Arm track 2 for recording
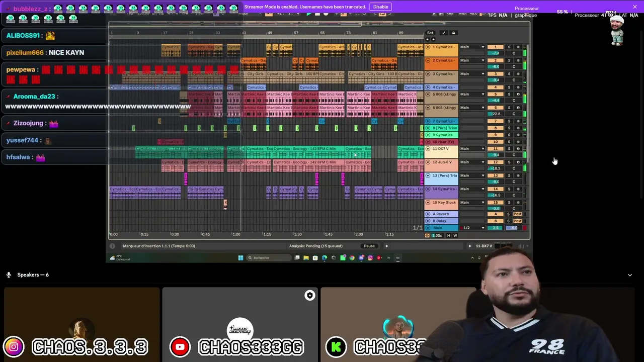 point(518,61)
